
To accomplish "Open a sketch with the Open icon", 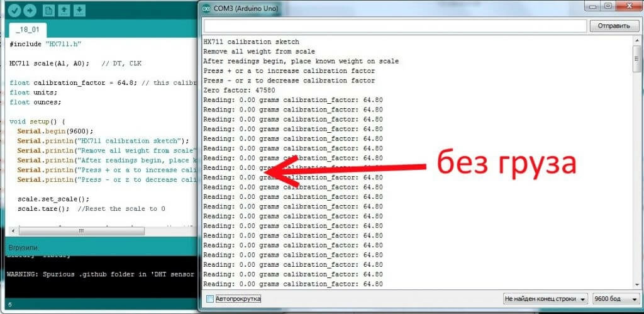I will (64, 10).
